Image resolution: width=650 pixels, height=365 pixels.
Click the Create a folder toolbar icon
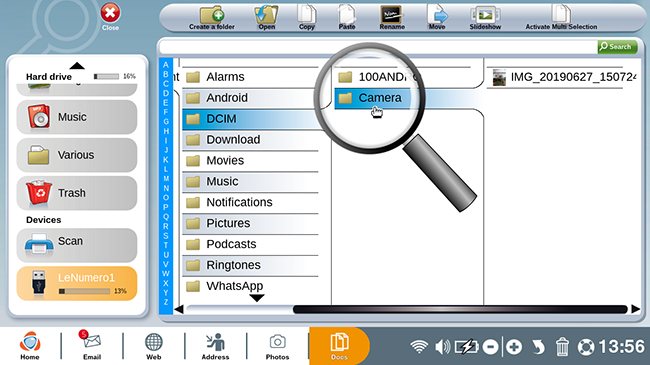point(212,18)
